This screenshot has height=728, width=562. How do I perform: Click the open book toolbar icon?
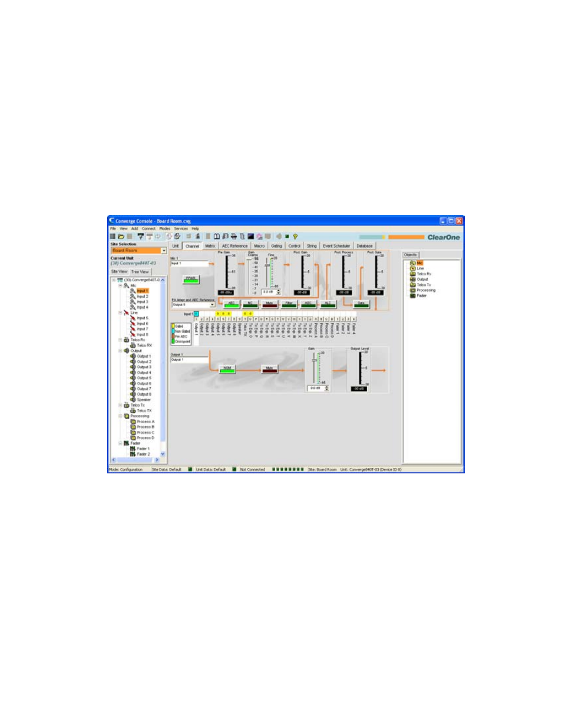pos(217,236)
